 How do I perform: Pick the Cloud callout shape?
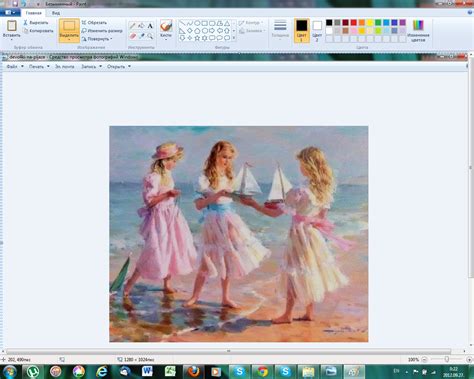(x=227, y=38)
